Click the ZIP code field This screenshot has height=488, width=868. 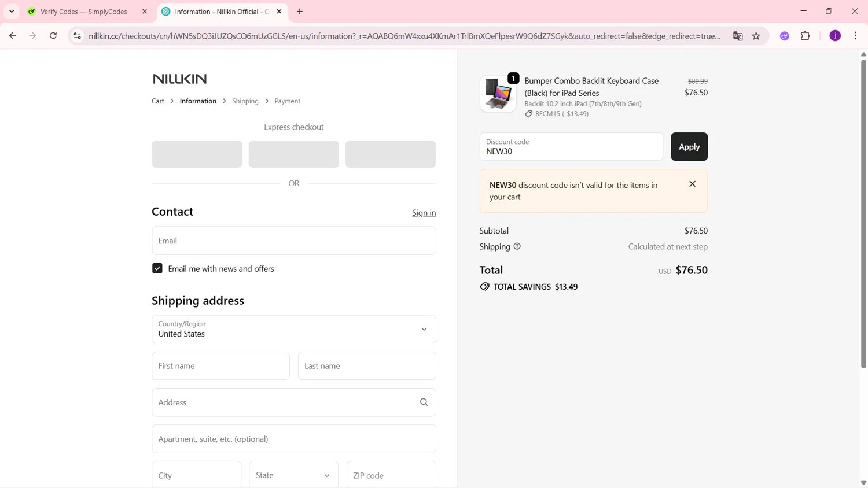(391, 475)
